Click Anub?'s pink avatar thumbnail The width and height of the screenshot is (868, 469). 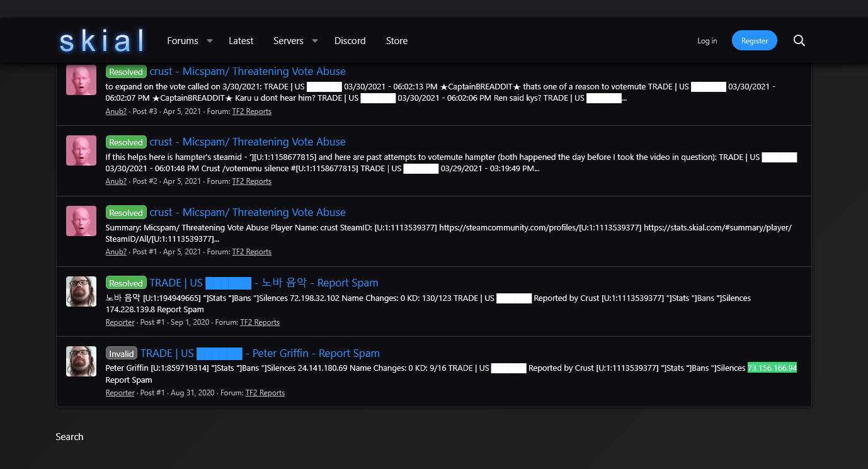click(x=81, y=80)
